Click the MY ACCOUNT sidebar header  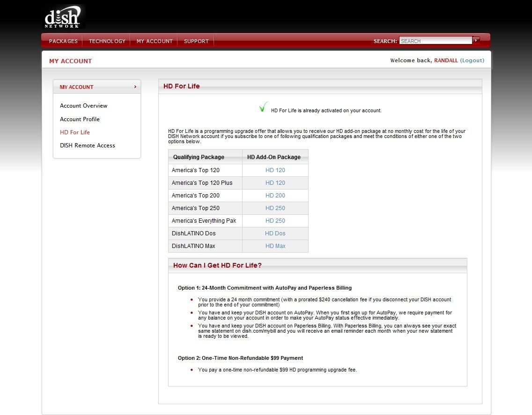[x=96, y=87]
